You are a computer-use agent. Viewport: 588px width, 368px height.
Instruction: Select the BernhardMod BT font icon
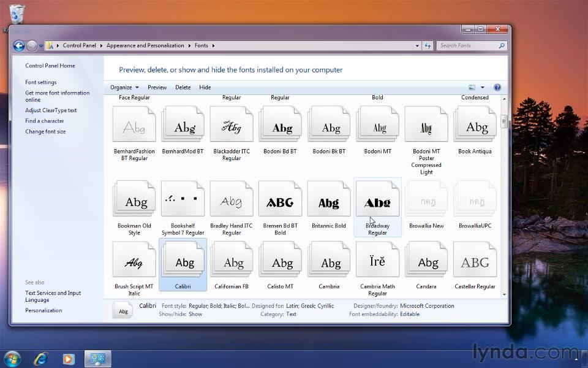click(x=183, y=125)
